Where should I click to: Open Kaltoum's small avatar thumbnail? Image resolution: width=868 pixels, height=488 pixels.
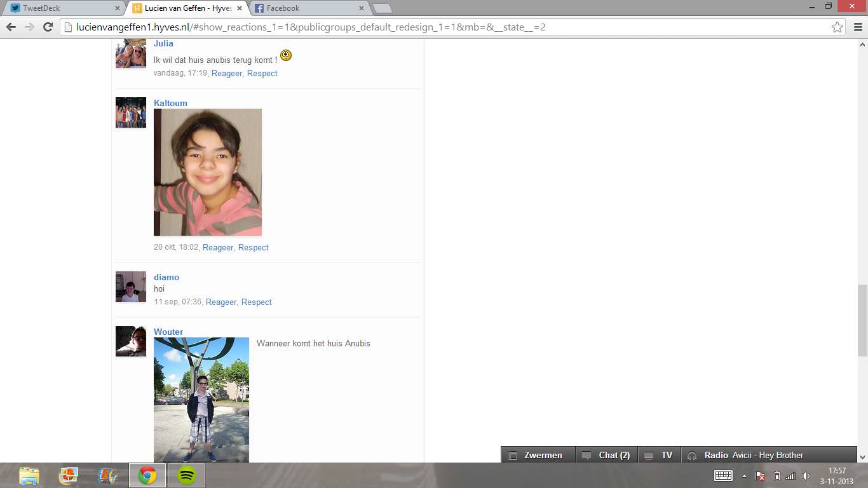point(131,112)
